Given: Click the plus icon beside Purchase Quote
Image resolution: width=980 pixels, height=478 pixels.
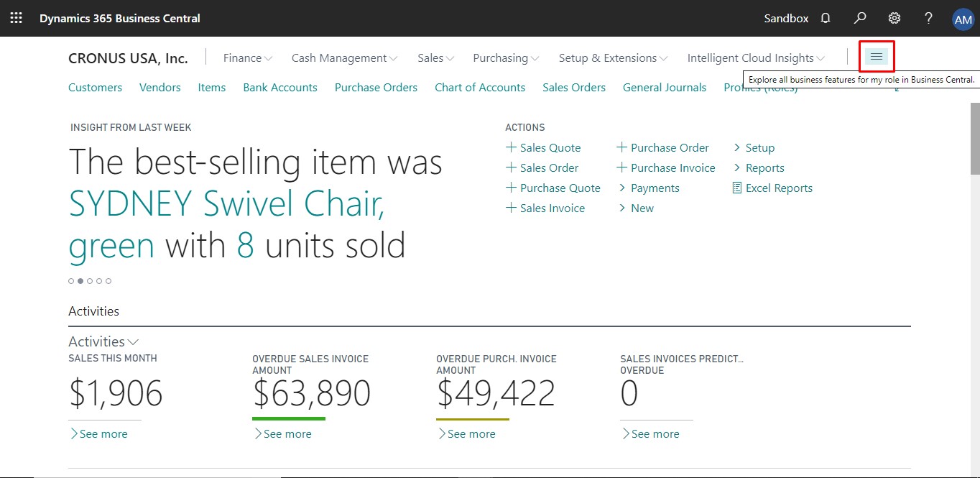Looking at the screenshot, I should 511,188.
